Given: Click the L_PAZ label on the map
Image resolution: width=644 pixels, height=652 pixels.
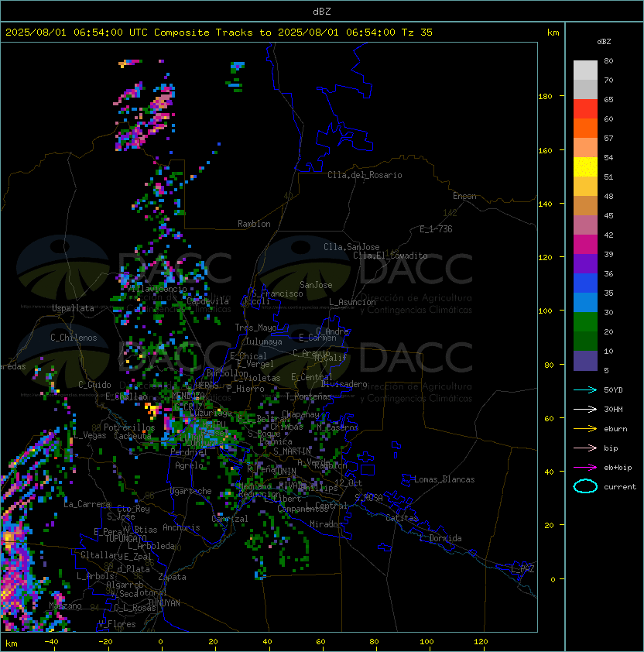Looking at the screenshot, I should (x=522, y=569).
